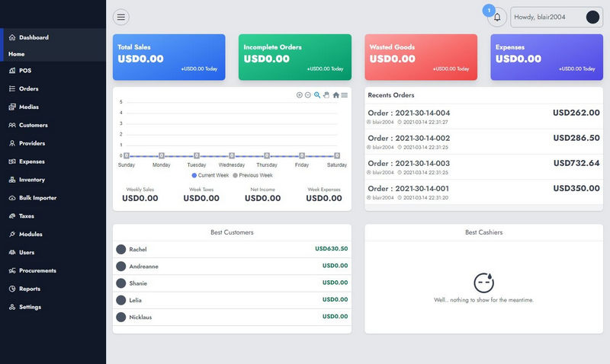Open the notifications bell
This screenshot has height=364, width=610.
coord(497,17)
